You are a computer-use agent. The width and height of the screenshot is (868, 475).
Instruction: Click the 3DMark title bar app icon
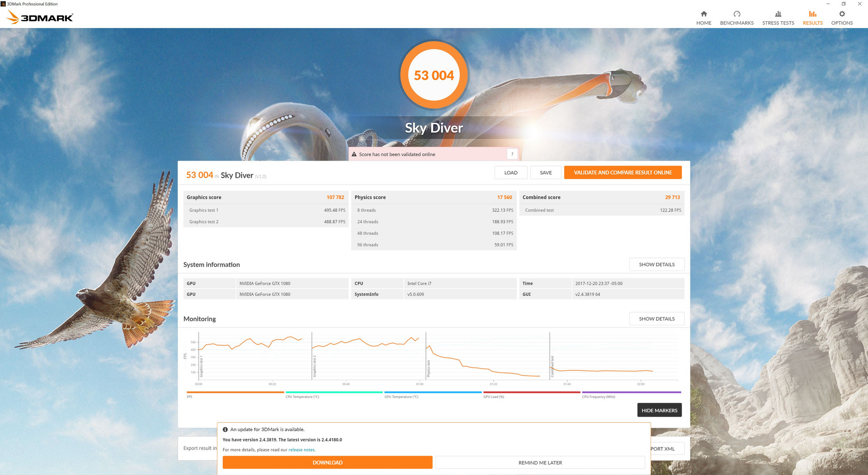3,4
